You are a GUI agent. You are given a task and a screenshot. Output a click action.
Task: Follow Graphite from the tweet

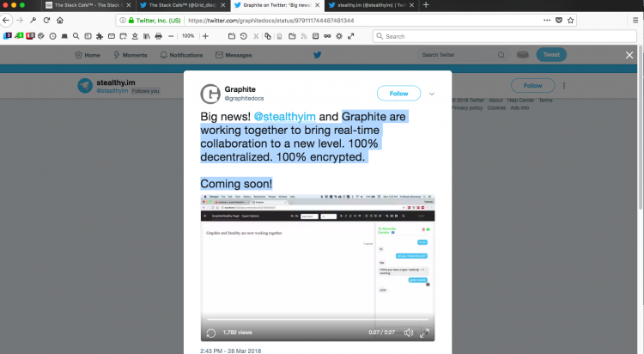click(398, 94)
